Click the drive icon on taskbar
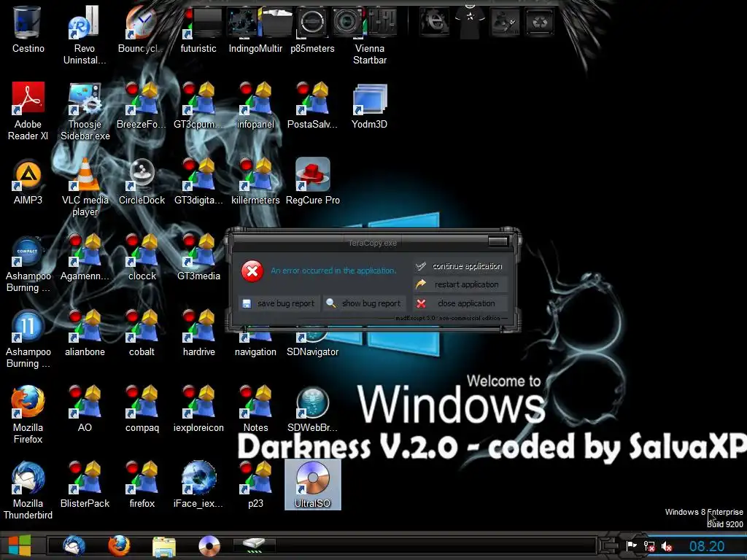Image resolution: width=747 pixels, height=560 pixels. pyautogui.click(x=254, y=545)
